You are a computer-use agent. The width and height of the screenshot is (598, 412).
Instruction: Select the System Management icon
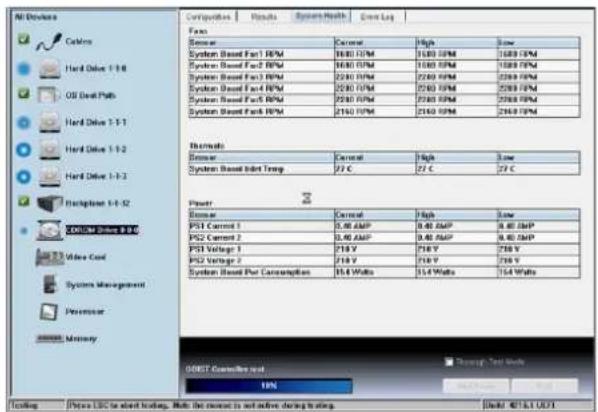(x=50, y=284)
